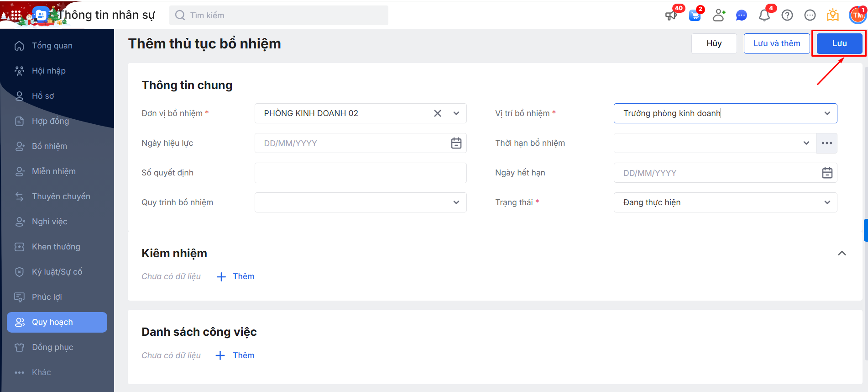Expand the Thời hạn bổ nhiệm dropdown
The image size is (868, 392).
806,143
